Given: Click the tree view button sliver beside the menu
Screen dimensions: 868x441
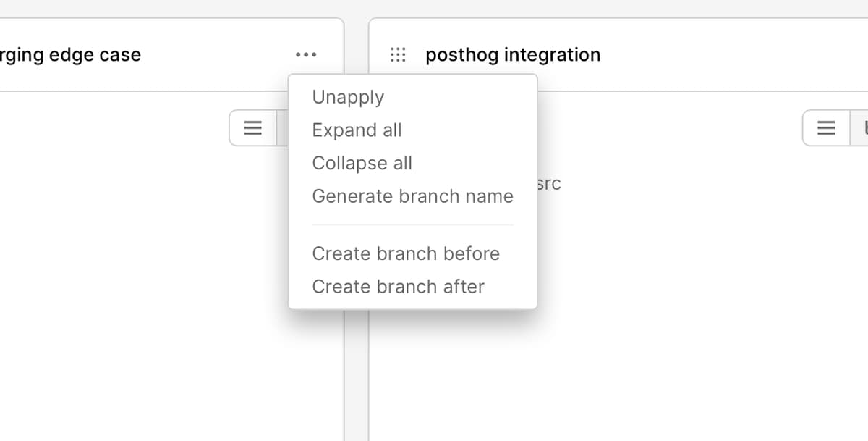Looking at the screenshot, I should [283, 128].
